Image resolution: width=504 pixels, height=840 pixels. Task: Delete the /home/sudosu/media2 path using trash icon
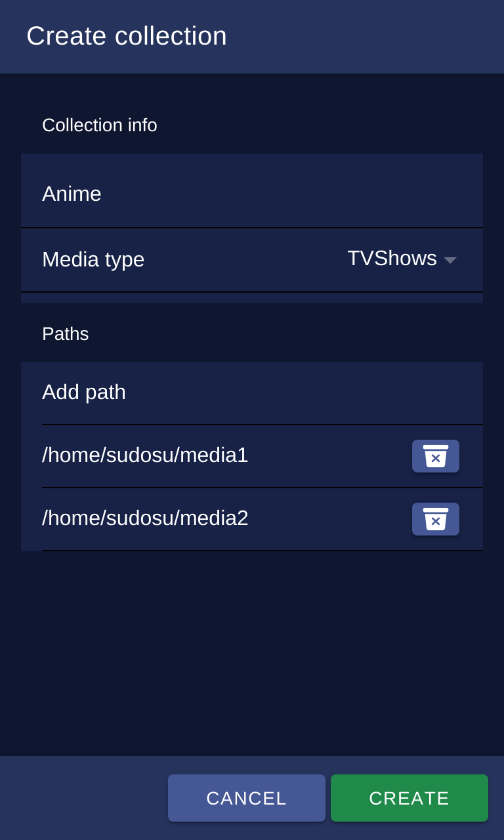click(x=436, y=519)
